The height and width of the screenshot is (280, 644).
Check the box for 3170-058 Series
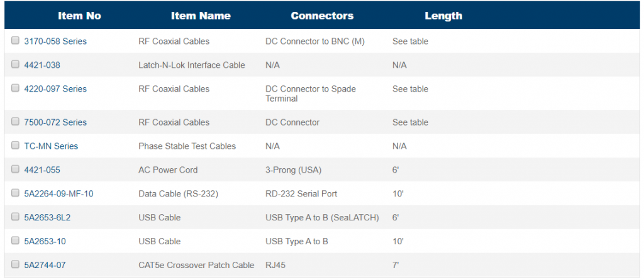15,41
